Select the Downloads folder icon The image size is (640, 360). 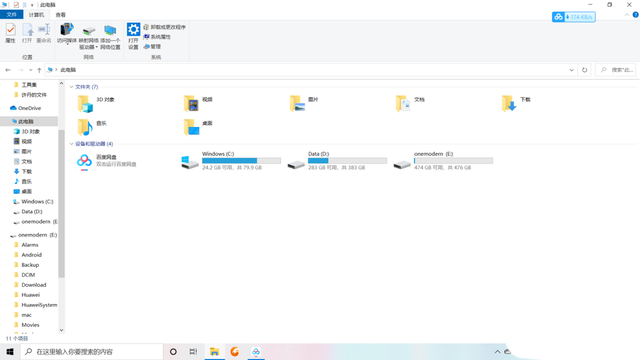coord(509,104)
